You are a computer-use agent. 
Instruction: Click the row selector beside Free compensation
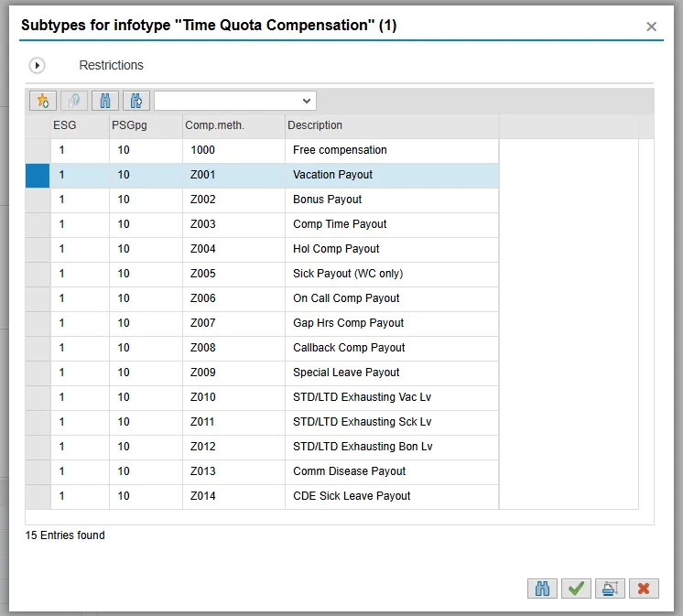coord(38,150)
